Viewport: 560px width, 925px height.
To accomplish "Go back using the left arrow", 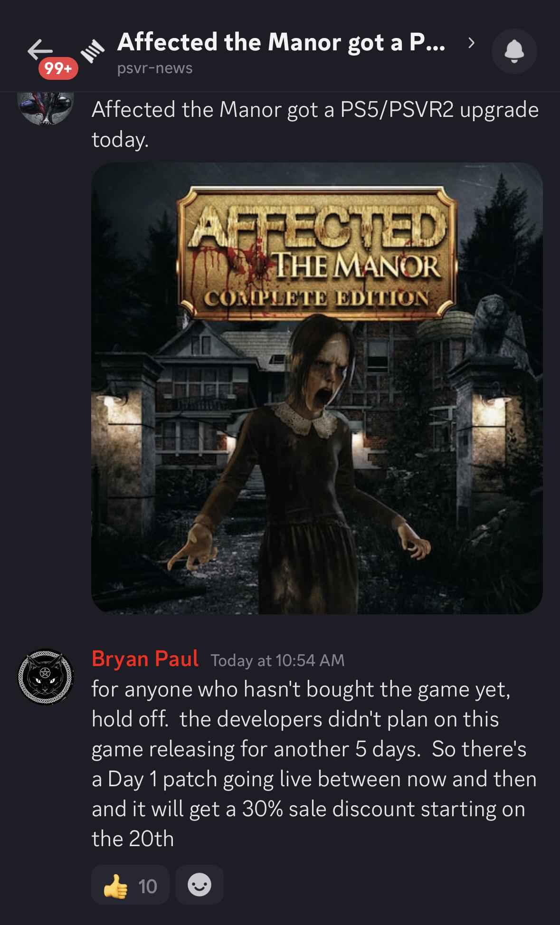I will 40,49.
